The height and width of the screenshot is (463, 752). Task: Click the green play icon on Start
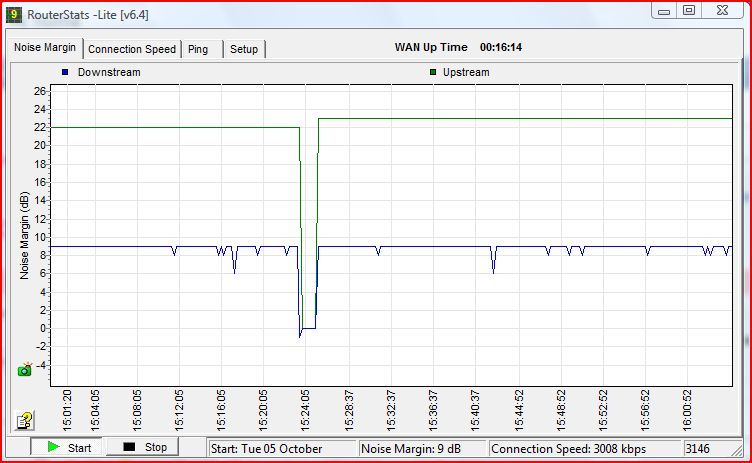(x=53, y=447)
